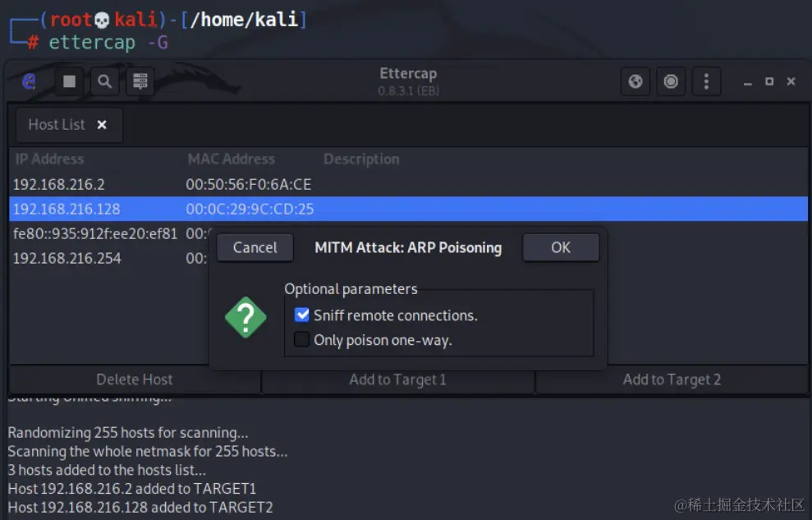Click Add to Target 1
The image size is (812, 520).
click(x=397, y=380)
